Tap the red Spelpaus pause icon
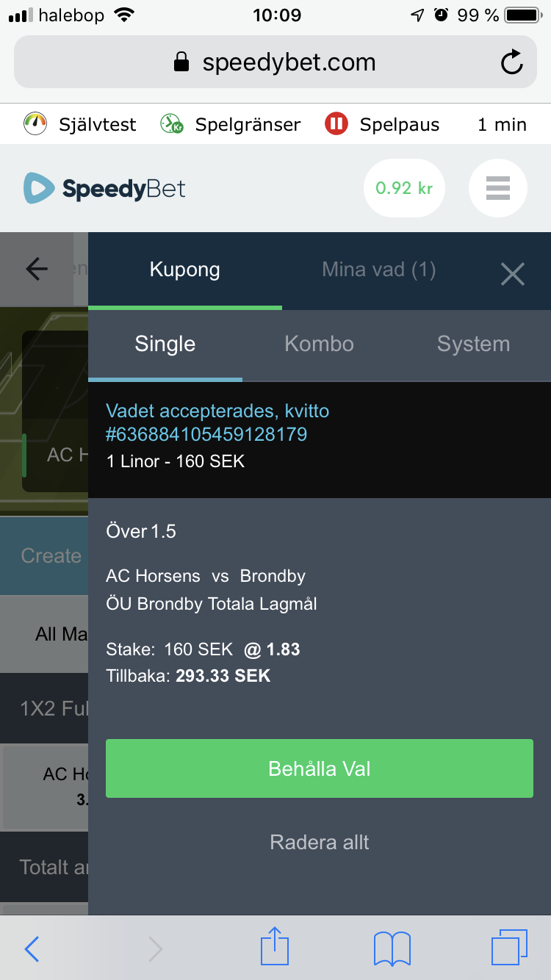The height and width of the screenshot is (980, 551). coord(336,124)
